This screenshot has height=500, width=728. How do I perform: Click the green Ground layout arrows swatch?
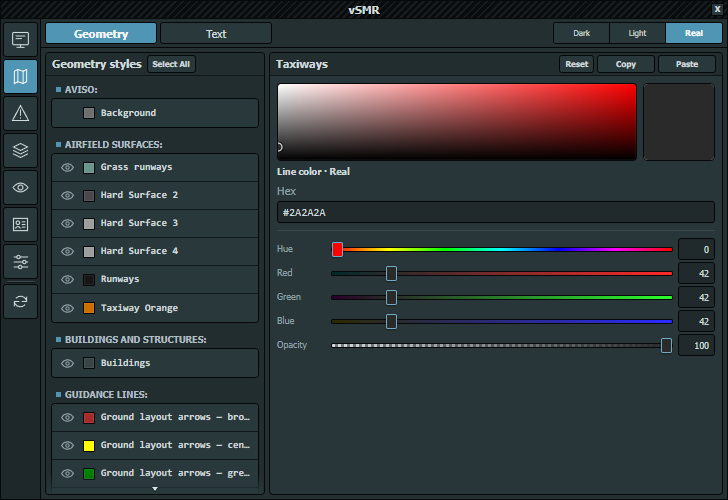[89, 474]
